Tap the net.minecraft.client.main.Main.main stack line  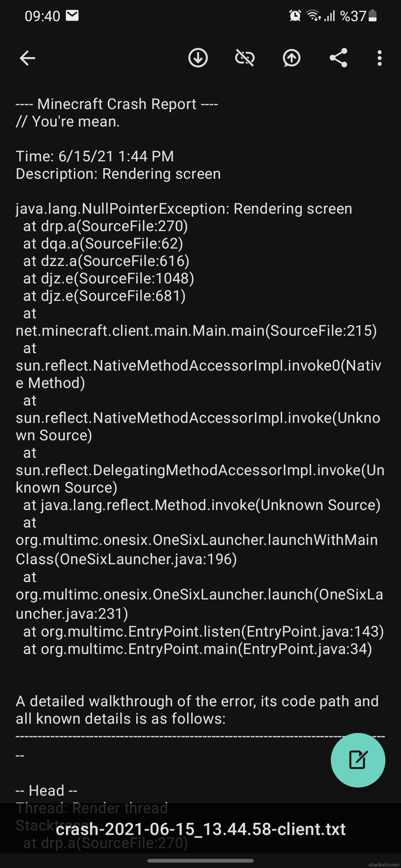(x=196, y=331)
